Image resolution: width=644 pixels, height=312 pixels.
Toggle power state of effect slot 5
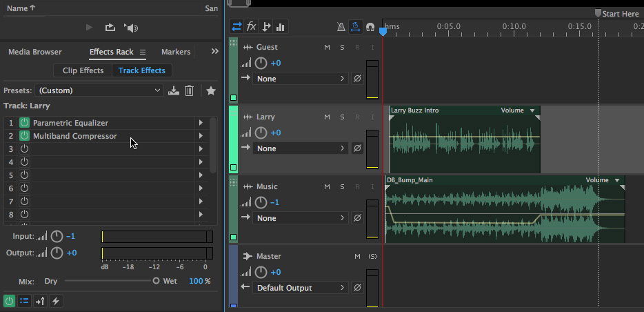25,175
